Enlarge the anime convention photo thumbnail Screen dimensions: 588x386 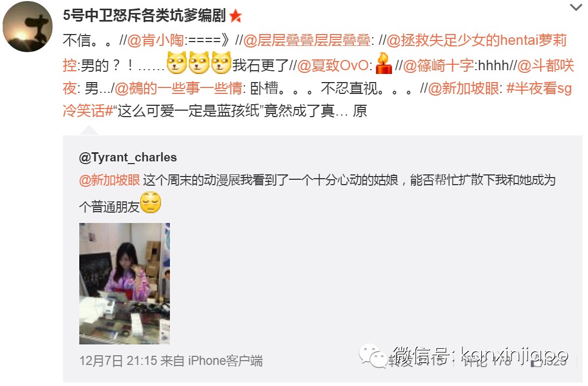coord(125,283)
